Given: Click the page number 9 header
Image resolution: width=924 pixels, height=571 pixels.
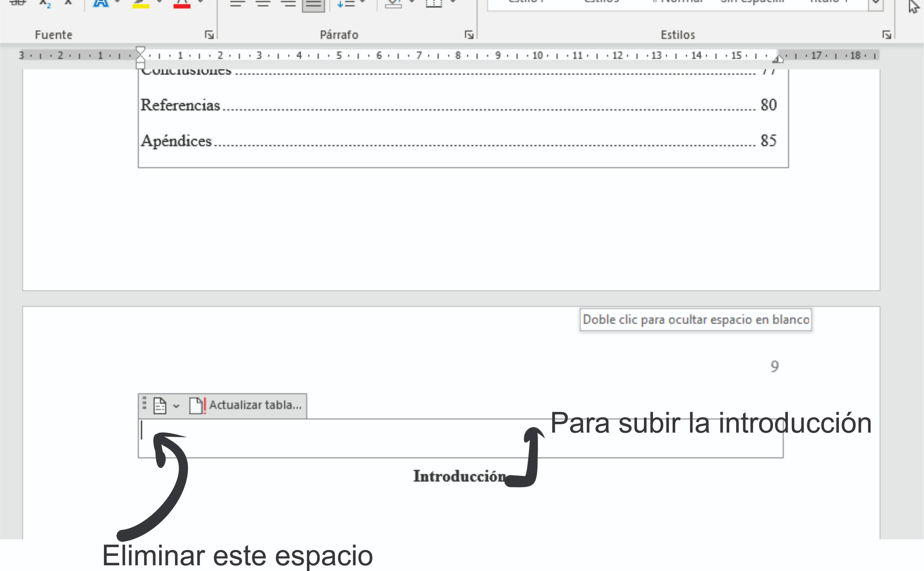Looking at the screenshot, I should (774, 366).
